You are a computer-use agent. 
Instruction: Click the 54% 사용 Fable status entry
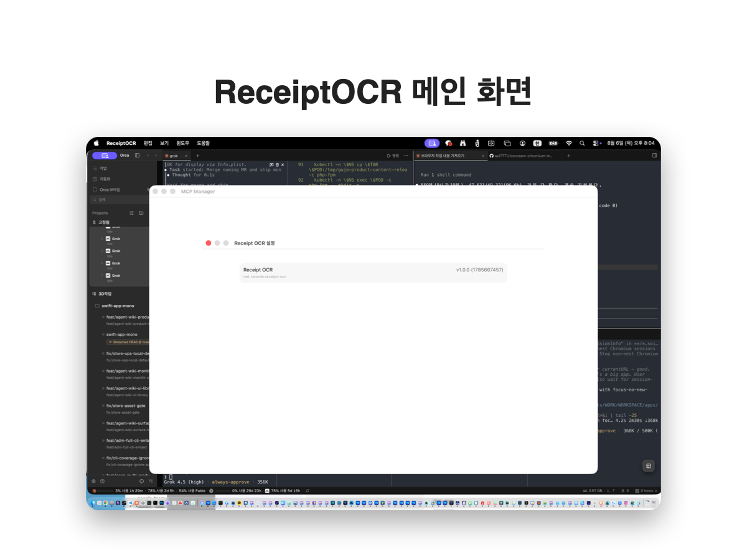[x=192, y=490]
